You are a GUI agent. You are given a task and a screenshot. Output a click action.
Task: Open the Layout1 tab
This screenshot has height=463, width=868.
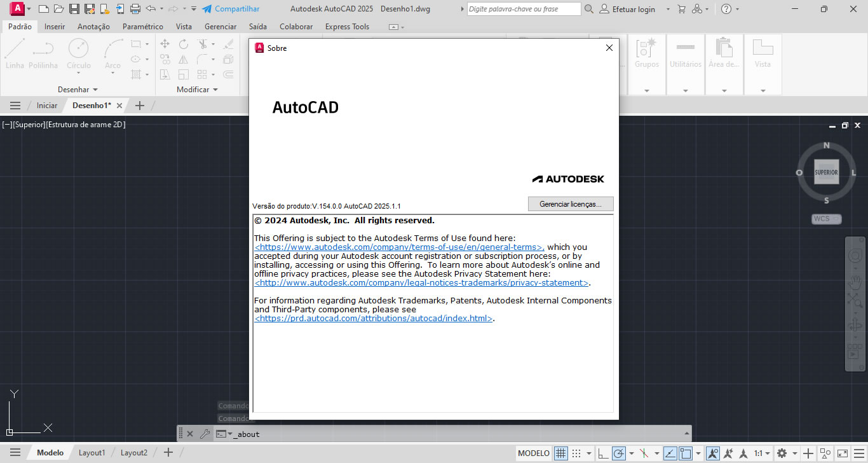pyautogui.click(x=92, y=453)
